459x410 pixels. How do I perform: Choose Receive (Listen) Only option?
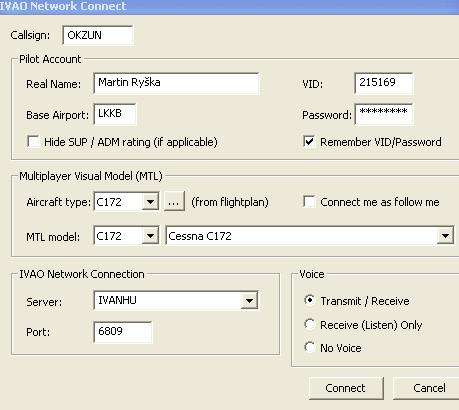tap(309, 324)
